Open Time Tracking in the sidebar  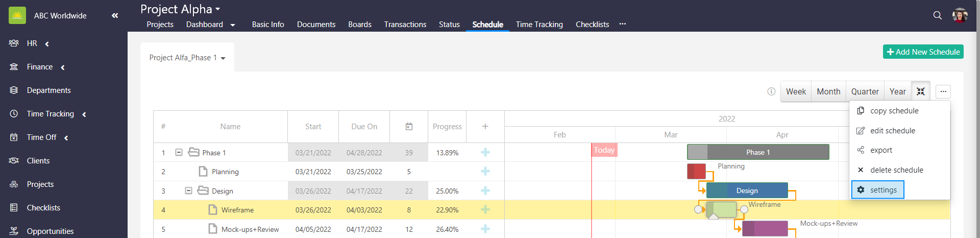tap(50, 114)
